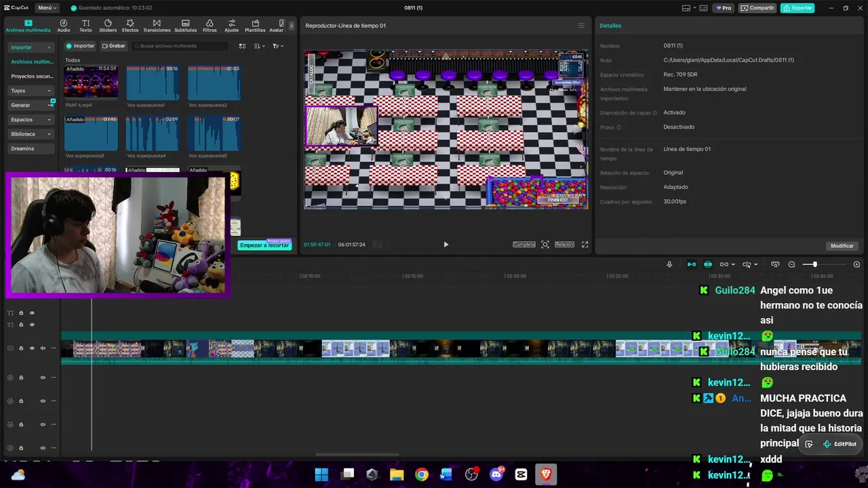
Task: Lock the first text track
Action: (21, 313)
